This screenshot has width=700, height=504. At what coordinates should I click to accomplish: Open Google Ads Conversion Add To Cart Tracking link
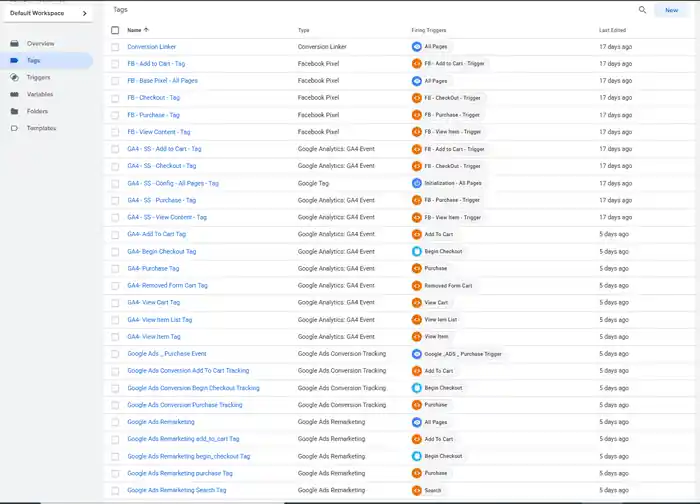coord(188,371)
